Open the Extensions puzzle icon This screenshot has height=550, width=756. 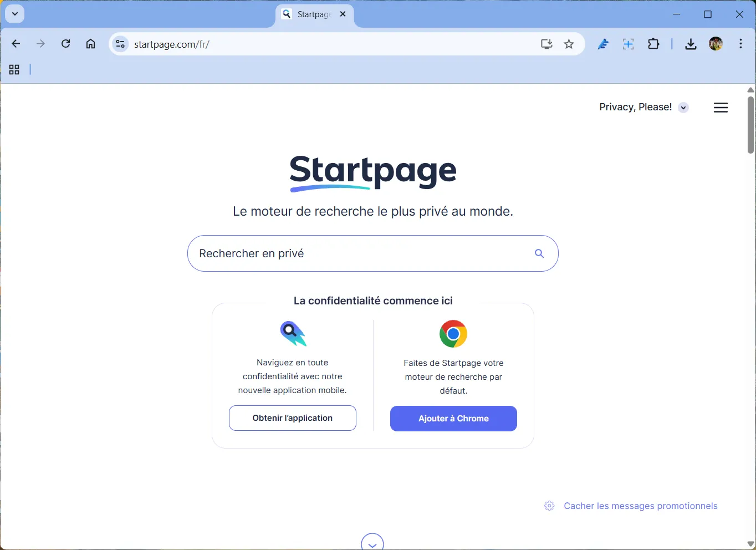(x=653, y=44)
